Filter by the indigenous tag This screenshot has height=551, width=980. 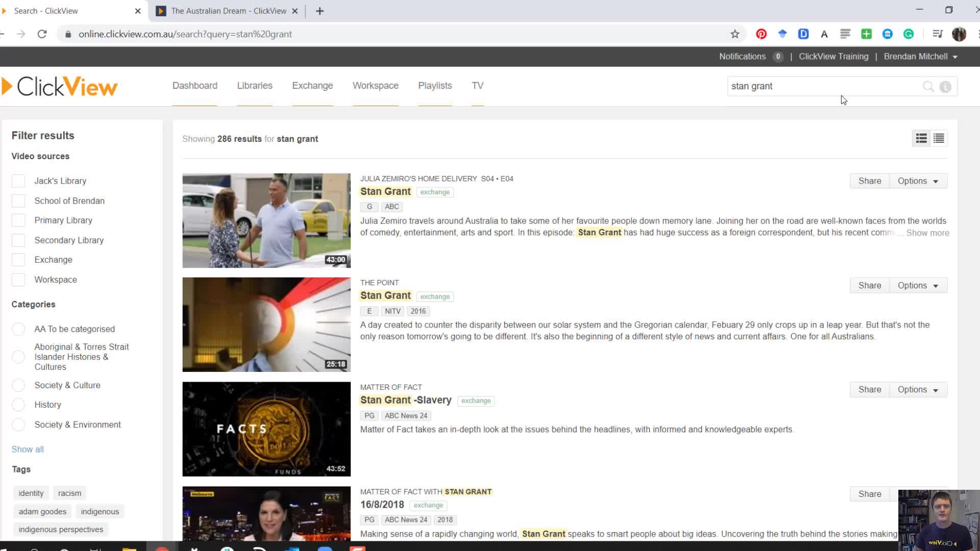100,512
